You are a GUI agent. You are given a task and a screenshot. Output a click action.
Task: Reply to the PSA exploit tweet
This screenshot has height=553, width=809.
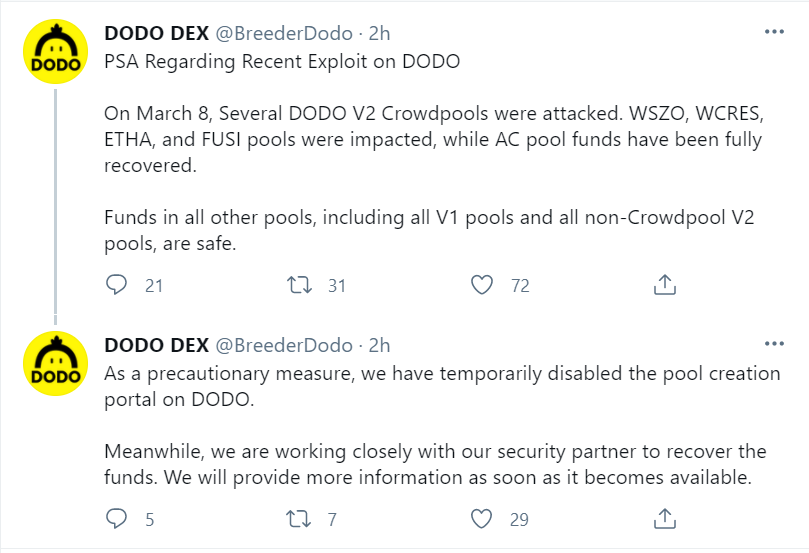coord(117,285)
